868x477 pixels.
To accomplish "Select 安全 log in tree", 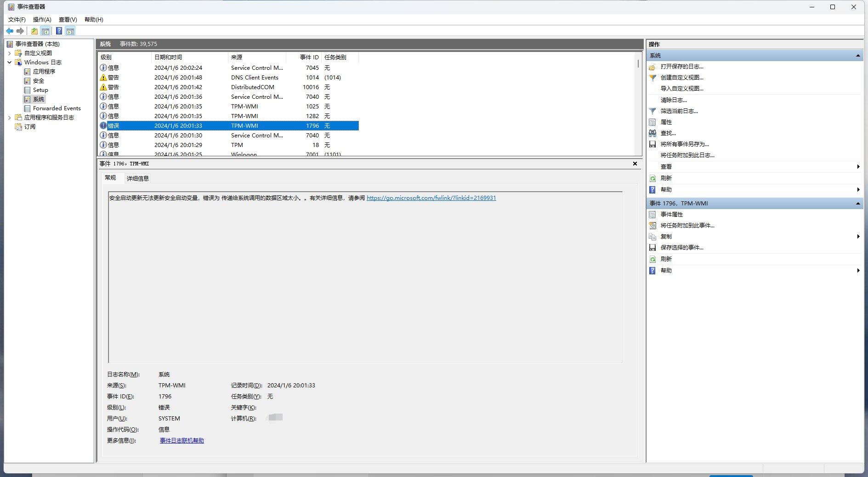I will click(38, 80).
